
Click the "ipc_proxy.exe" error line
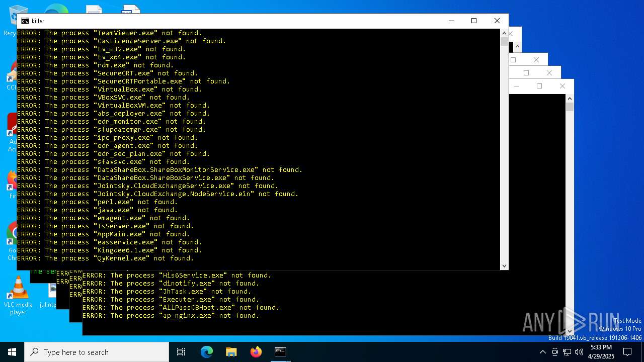[x=107, y=138]
